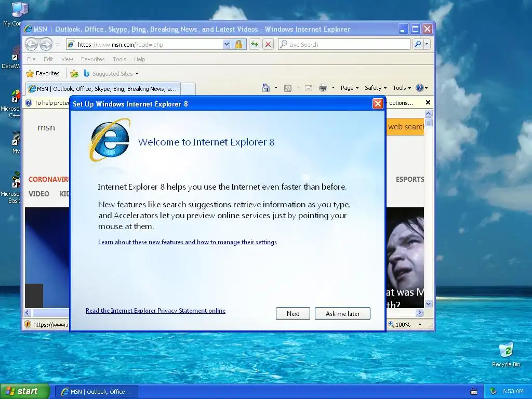The width and height of the screenshot is (532, 399).
Task: Click the horizontal scrollbar left arrow
Action: click(x=28, y=312)
